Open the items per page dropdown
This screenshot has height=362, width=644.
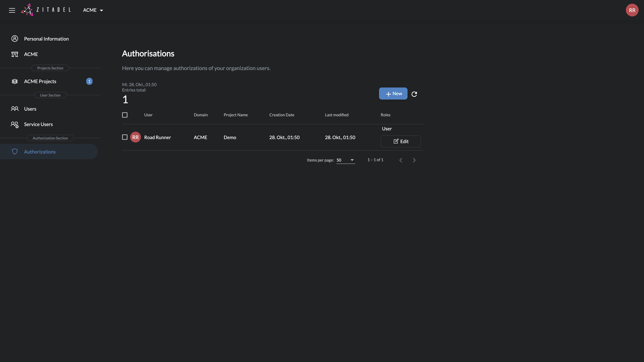[x=345, y=160]
